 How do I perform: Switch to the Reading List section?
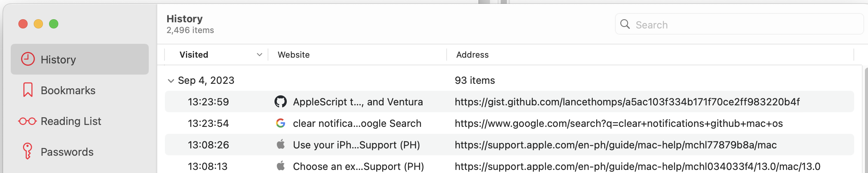click(71, 121)
